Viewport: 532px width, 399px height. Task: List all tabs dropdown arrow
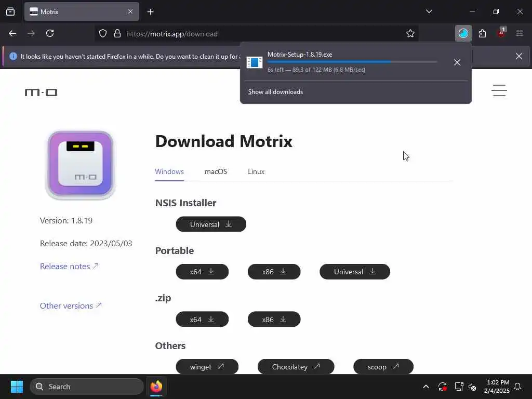(x=429, y=11)
